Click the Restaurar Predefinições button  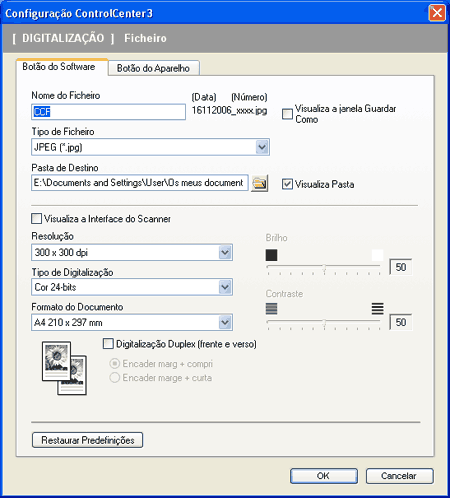tap(88, 440)
